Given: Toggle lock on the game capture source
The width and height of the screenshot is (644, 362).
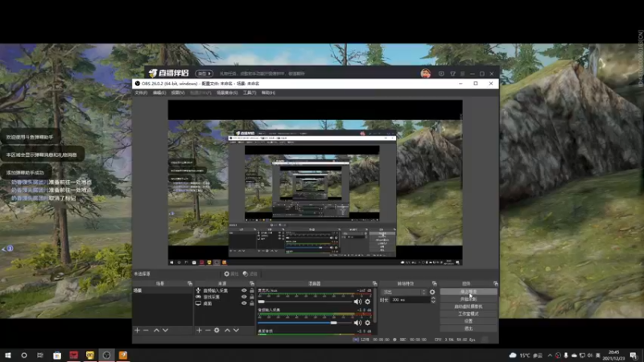Looking at the screenshot, I should 252,297.
